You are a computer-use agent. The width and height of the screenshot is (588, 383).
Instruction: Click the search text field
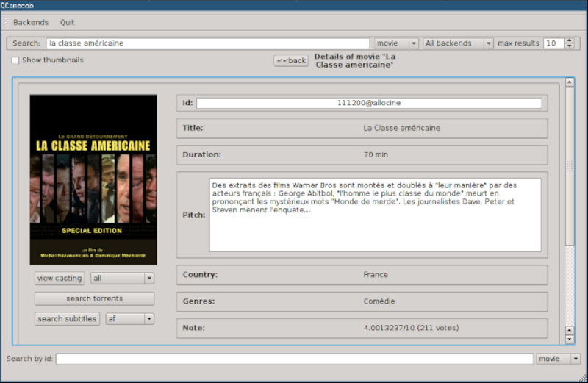click(x=207, y=43)
